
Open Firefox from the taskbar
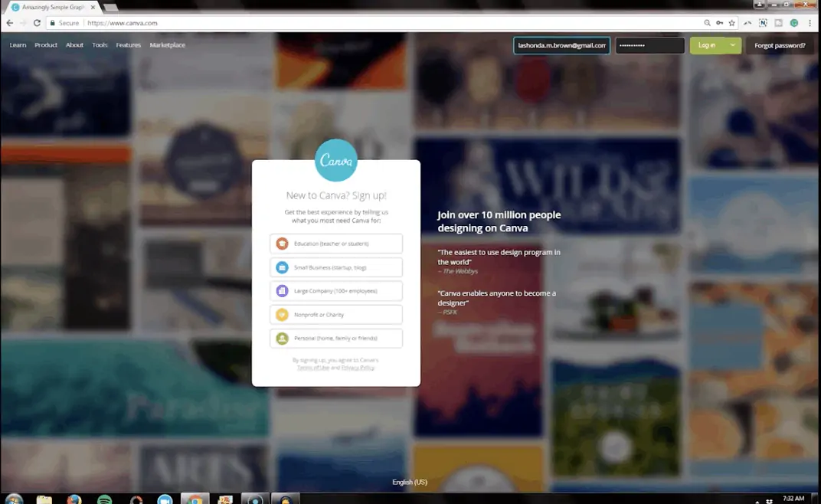[74, 499]
